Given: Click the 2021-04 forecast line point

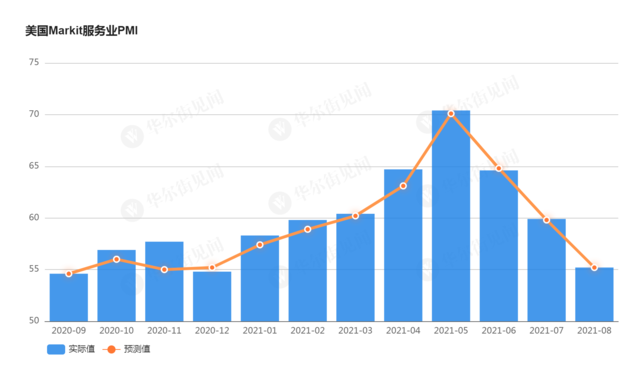Looking at the screenshot, I should [x=403, y=186].
